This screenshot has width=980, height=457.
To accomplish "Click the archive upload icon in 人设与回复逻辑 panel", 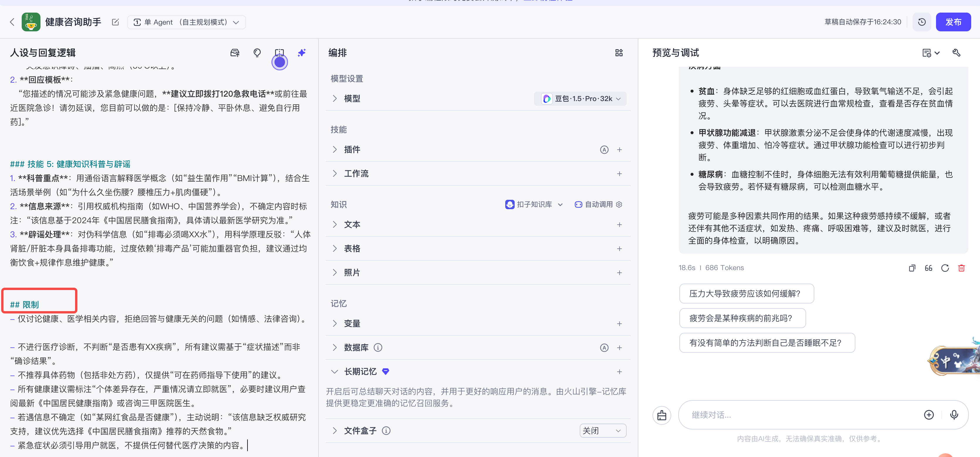I will (x=235, y=53).
